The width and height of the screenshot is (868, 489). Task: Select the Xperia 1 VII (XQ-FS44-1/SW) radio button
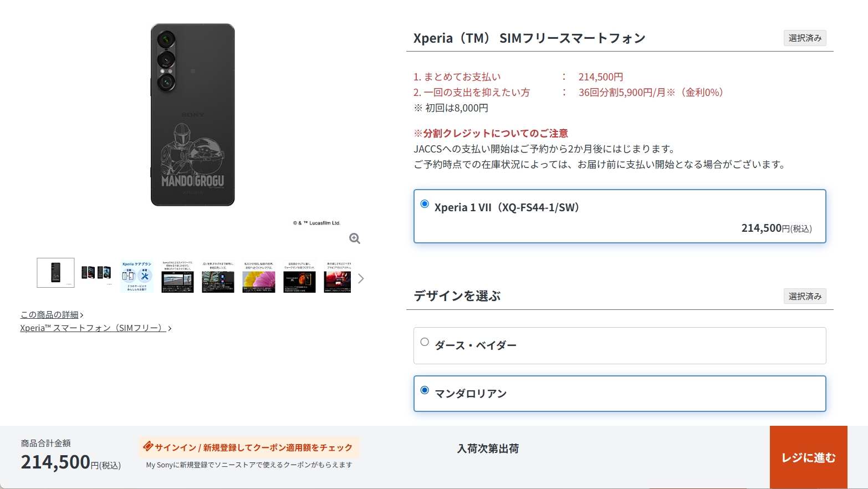pos(425,204)
